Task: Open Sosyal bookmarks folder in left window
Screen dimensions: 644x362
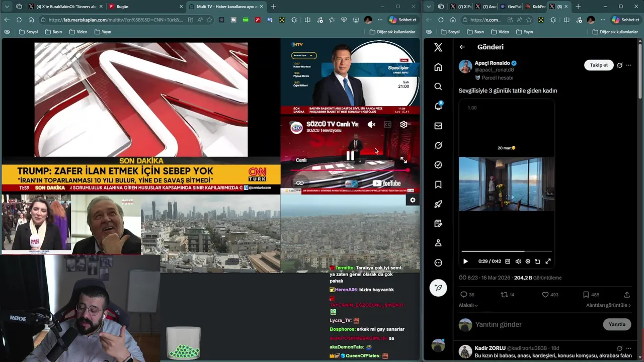Action: (x=28, y=32)
